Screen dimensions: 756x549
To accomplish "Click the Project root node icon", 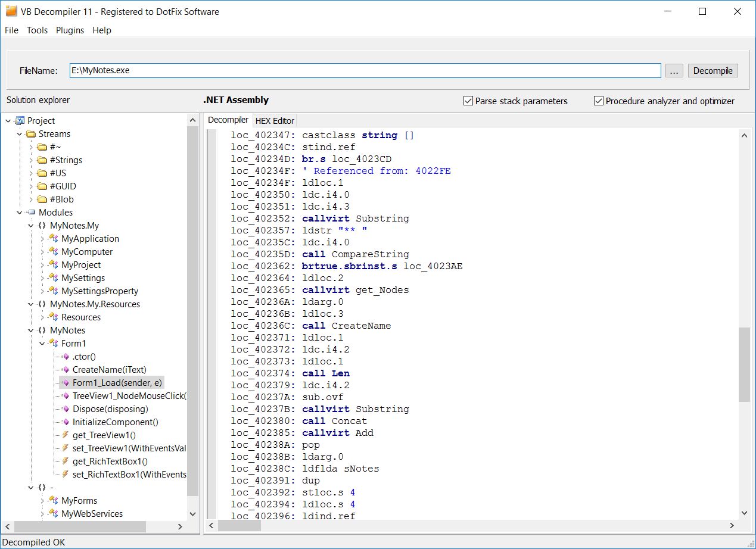I will 20,121.
